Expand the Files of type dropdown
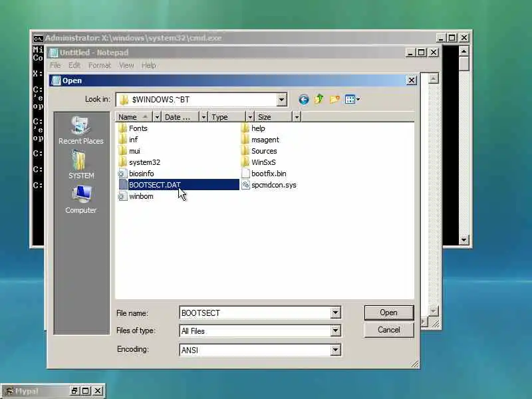This screenshot has height=399, width=532. tap(335, 331)
